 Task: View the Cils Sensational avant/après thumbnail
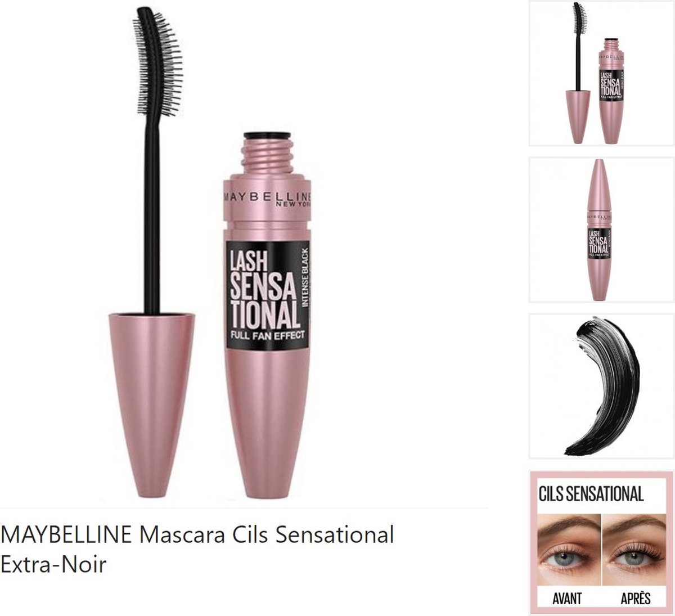coord(601,542)
